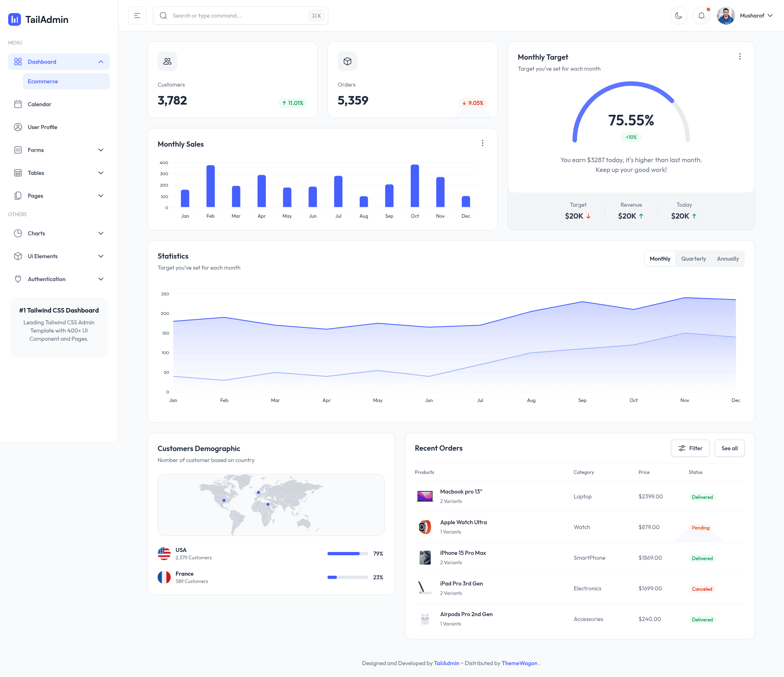Collapse the Dashboard menu chevron
This screenshot has width=784, height=677.
pyautogui.click(x=101, y=62)
